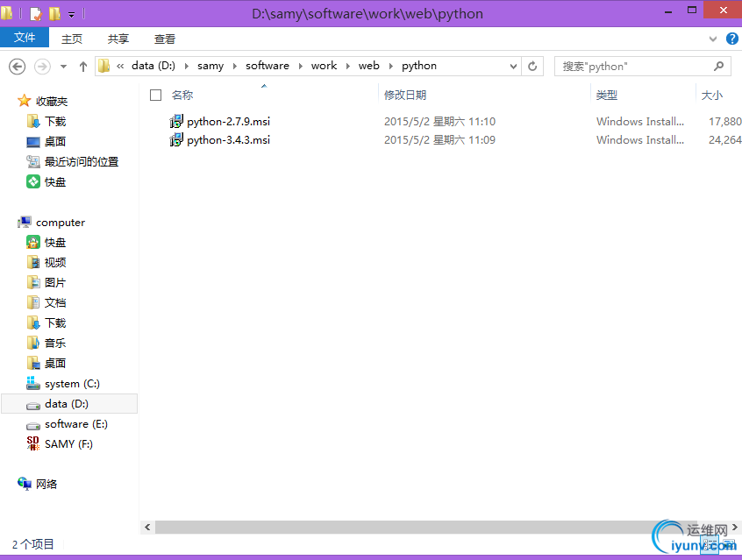The height and width of the screenshot is (560, 742).
Task: Select computer node in sidebar
Action: (x=61, y=223)
